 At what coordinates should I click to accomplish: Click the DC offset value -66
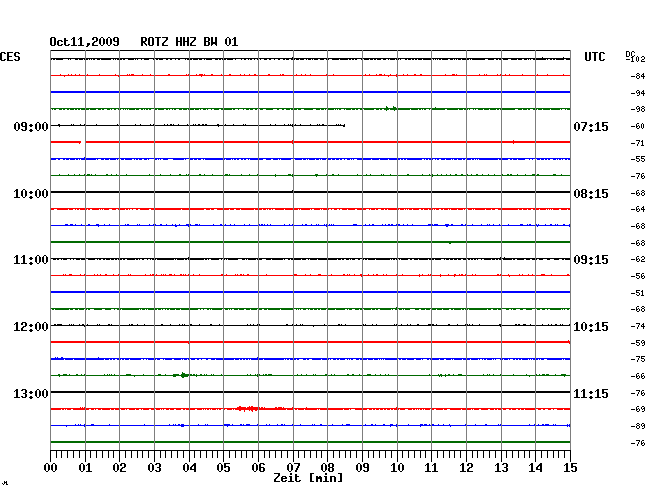pos(638,376)
